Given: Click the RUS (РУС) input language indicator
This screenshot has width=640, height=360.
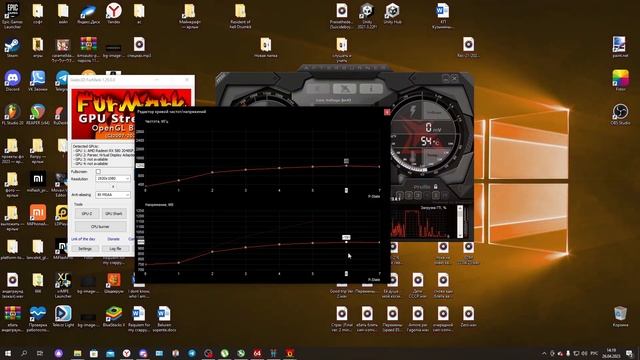Looking at the screenshot, I should pos(595,353).
